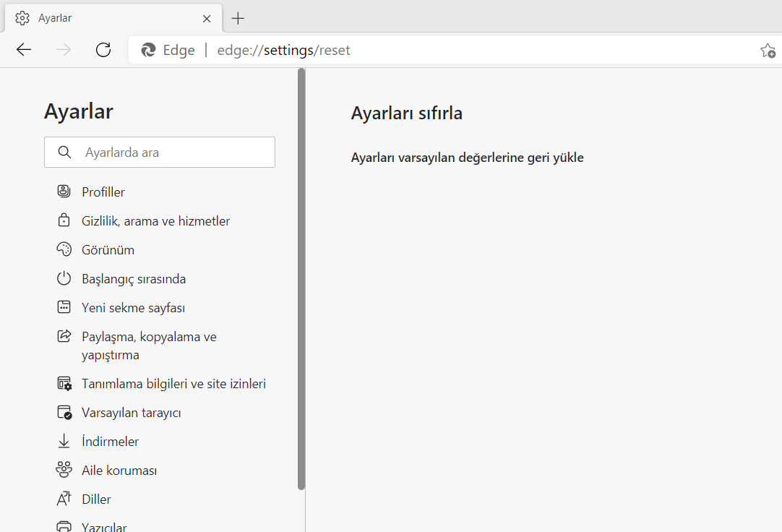Select the Aile koruması family icon
This screenshot has width=782, height=532.
(x=64, y=470)
